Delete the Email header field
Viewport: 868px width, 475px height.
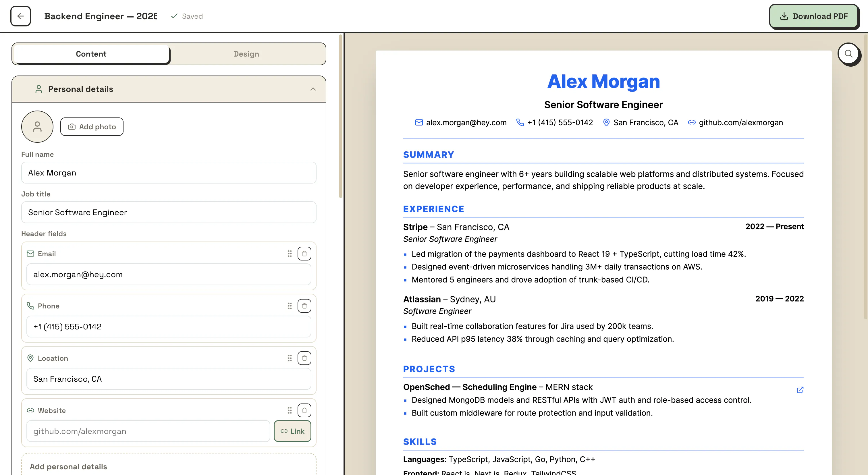click(x=304, y=254)
